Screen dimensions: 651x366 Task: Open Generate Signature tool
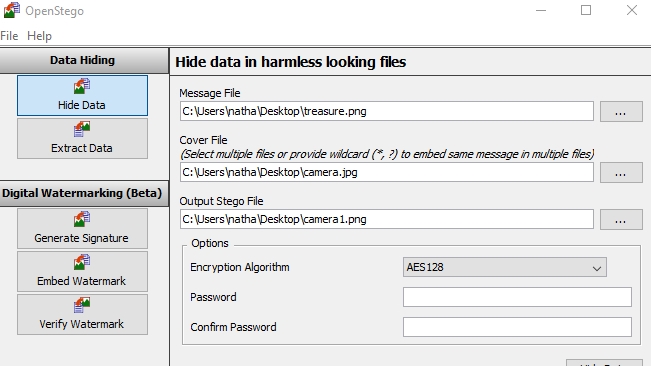82,228
